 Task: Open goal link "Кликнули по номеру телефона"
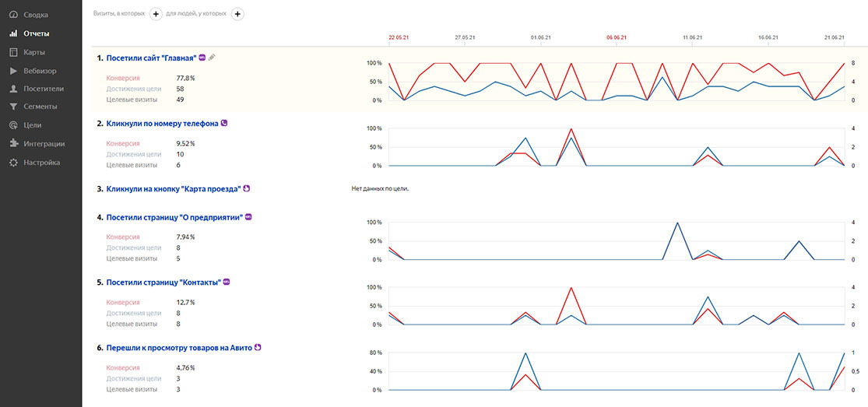coord(162,124)
